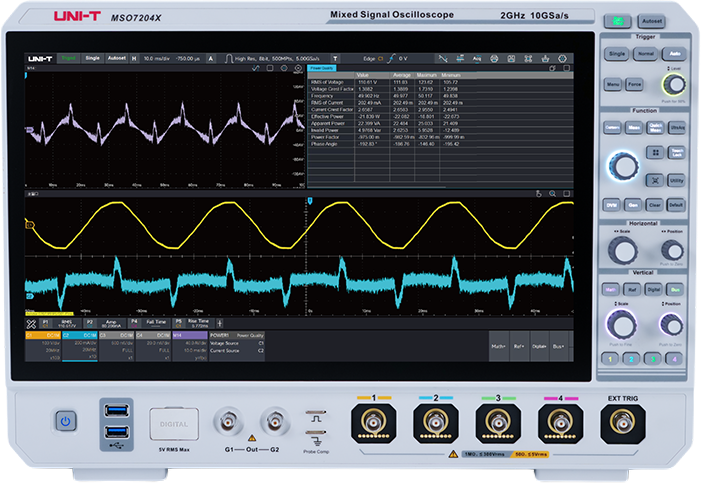Toggle channel 3 with the green 3 button
This screenshot has width=701, height=483.
point(653,359)
